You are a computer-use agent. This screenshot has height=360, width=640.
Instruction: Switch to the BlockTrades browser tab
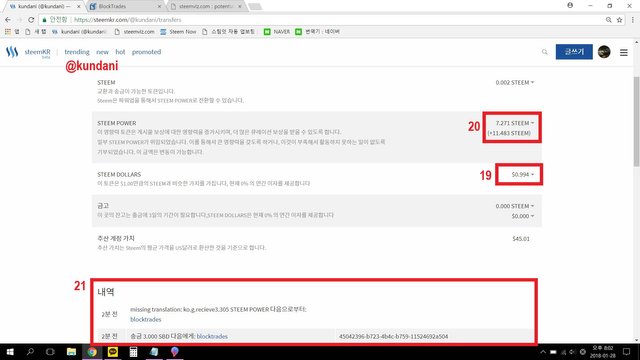tap(125, 6)
